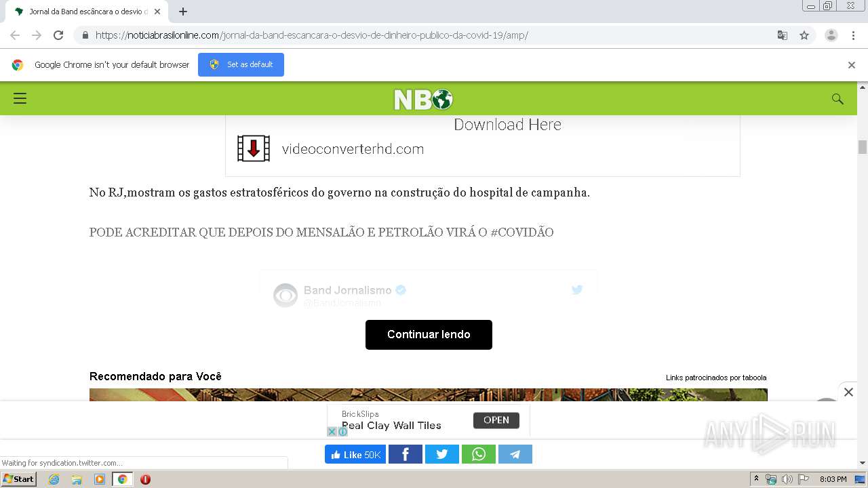
Task: Share the article on Facebook
Action: [x=406, y=454]
